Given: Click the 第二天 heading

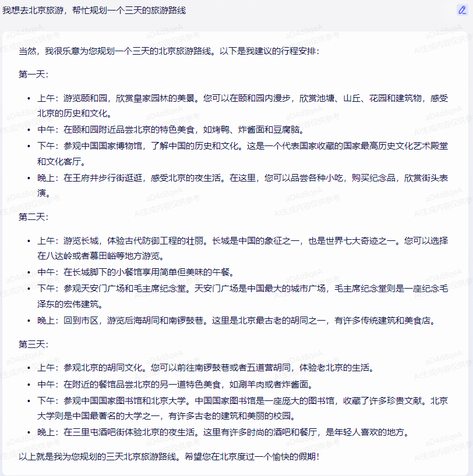Looking at the screenshot, I should [33, 216].
